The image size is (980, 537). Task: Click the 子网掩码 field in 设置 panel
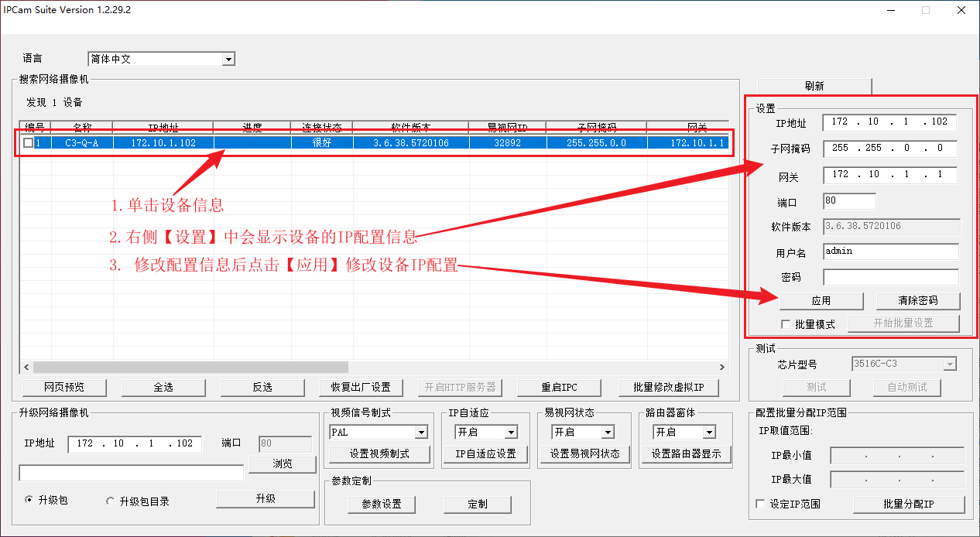890,148
